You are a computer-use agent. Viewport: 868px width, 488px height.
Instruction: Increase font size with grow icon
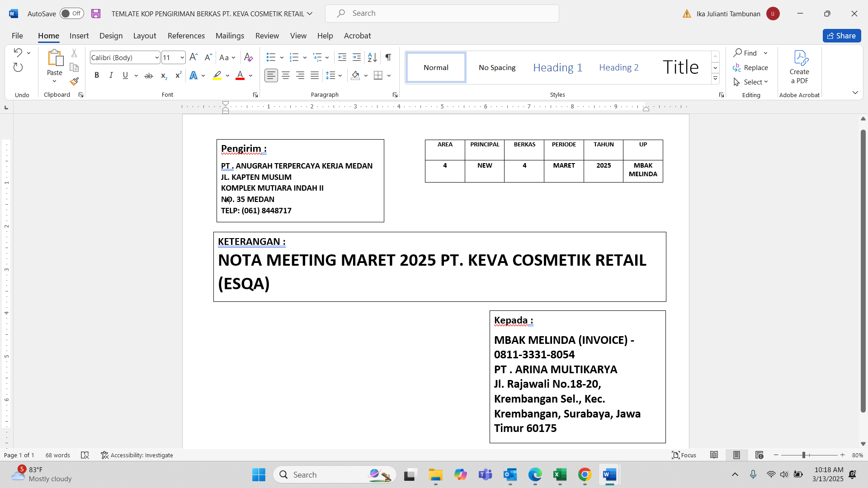click(193, 57)
